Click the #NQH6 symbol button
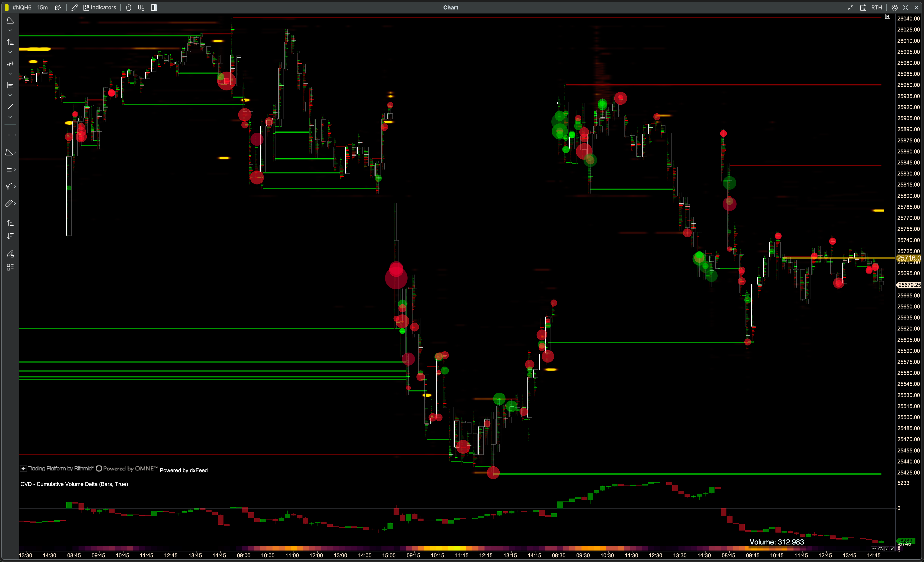This screenshot has width=924, height=562. [x=22, y=7]
